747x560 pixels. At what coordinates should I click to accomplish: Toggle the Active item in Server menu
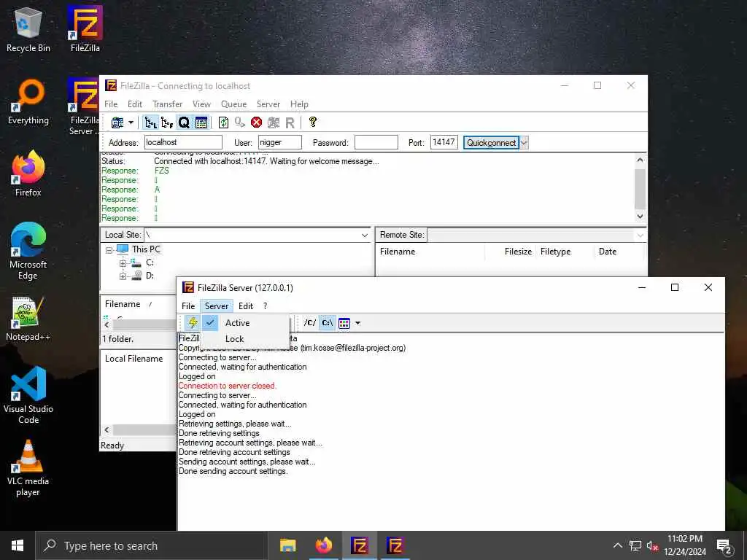245,323
